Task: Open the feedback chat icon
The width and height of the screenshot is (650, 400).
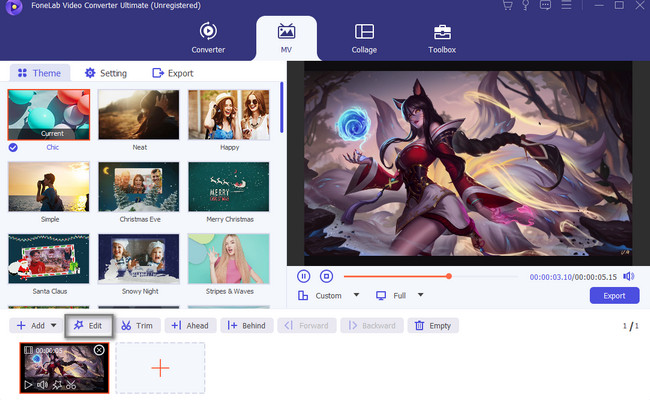Action: click(x=545, y=5)
